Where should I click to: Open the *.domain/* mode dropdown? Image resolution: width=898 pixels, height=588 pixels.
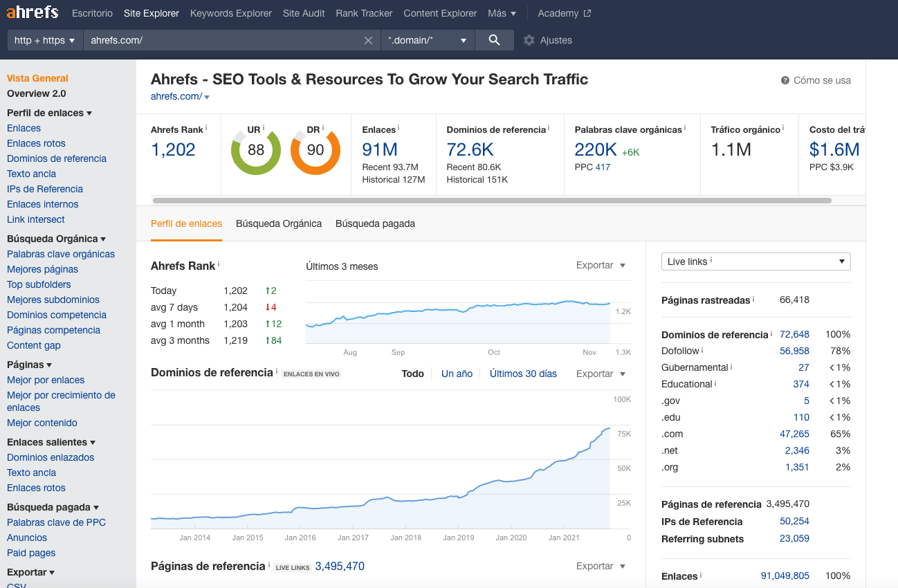tap(428, 40)
